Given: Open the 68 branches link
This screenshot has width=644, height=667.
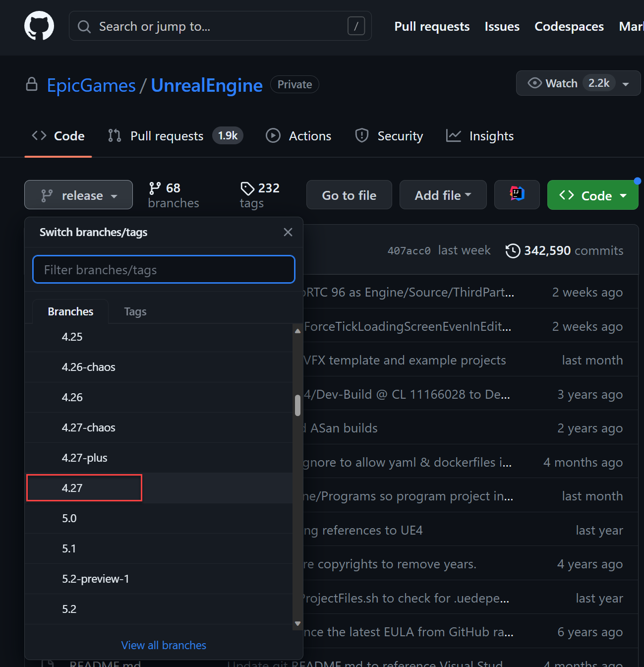Looking at the screenshot, I should pyautogui.click(x=174, y=195).
